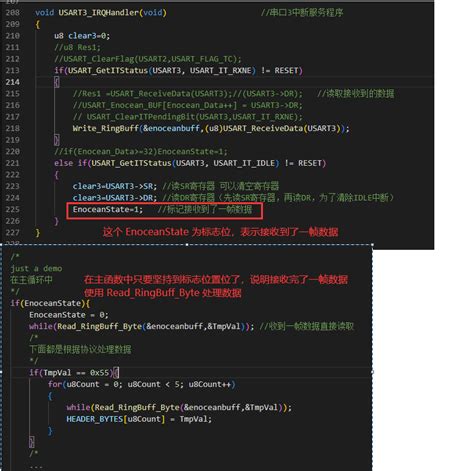The image size is (474, 471).
Task: Click line number 225 in gutter
Action: coord(12,209)
